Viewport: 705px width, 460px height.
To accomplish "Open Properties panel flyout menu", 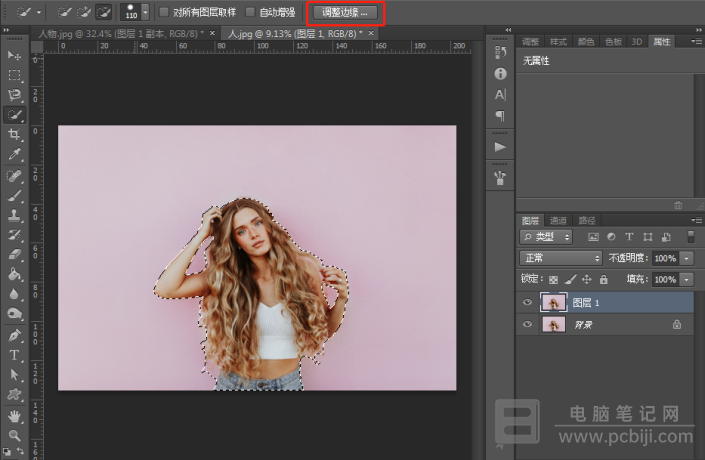I will click(696, 41).
